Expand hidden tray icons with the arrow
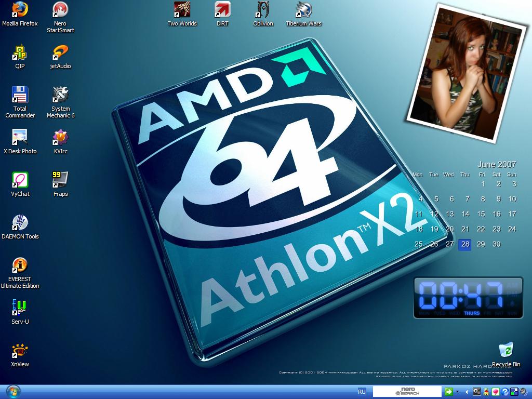This screenshot has width=532, height=399. point(467,392)
